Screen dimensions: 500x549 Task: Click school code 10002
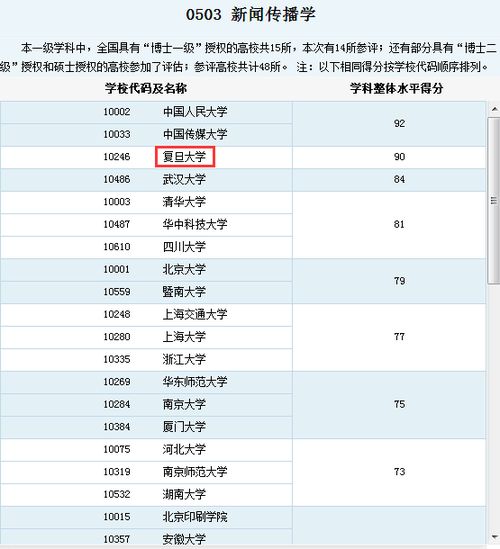(x=117, y=112)
